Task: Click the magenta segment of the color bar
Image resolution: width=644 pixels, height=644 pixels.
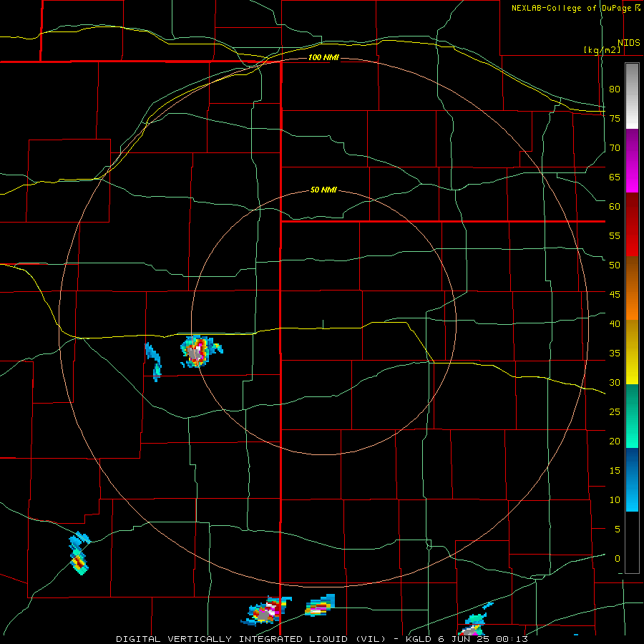Action: click(632, 161)
